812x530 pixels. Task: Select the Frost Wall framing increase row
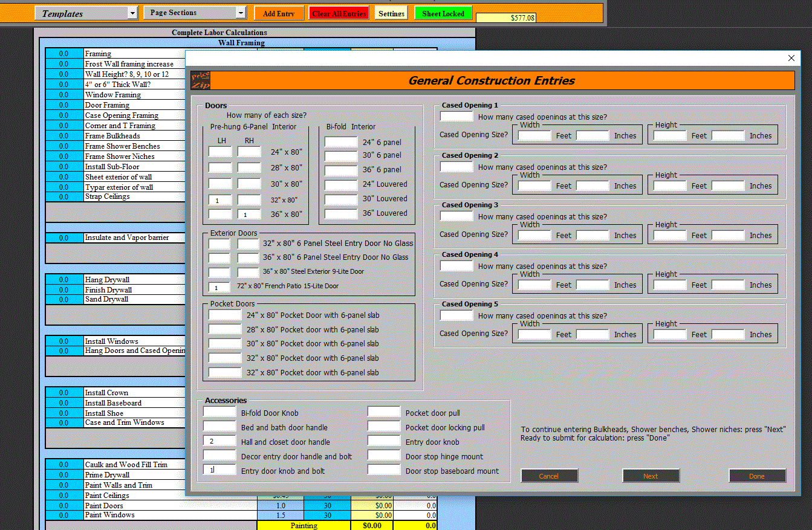click(134, 64)
